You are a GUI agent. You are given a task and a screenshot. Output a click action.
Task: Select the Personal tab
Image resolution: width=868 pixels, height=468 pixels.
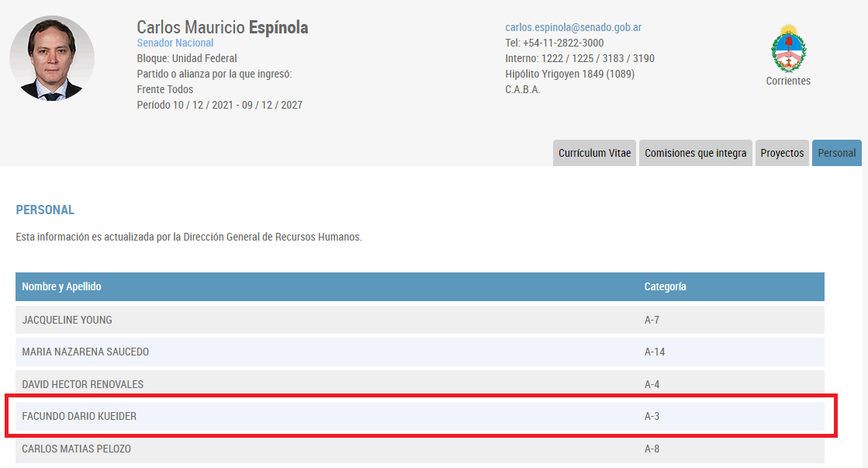pos(836,153)
